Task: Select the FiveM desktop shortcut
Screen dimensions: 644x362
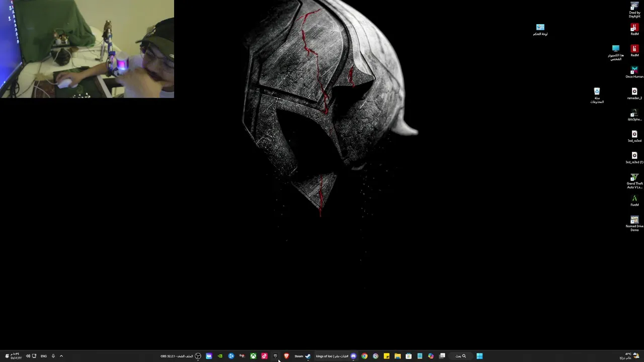Action: [x=634, y=201]
